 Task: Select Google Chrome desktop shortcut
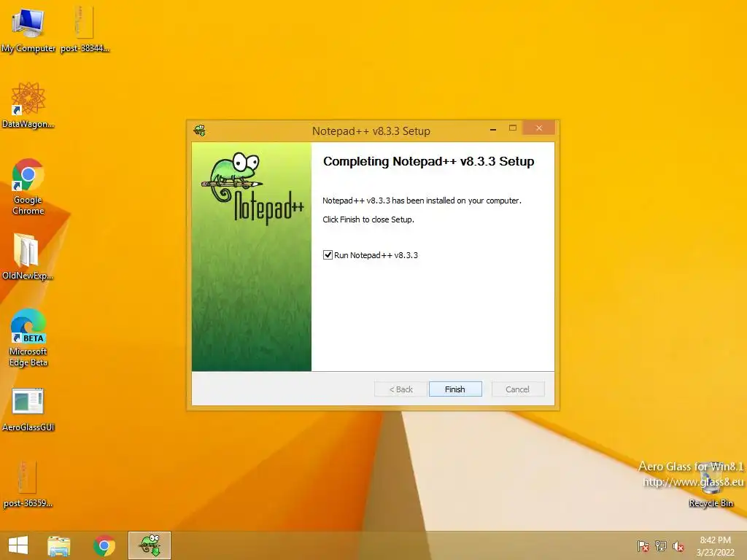pos(28,186)
